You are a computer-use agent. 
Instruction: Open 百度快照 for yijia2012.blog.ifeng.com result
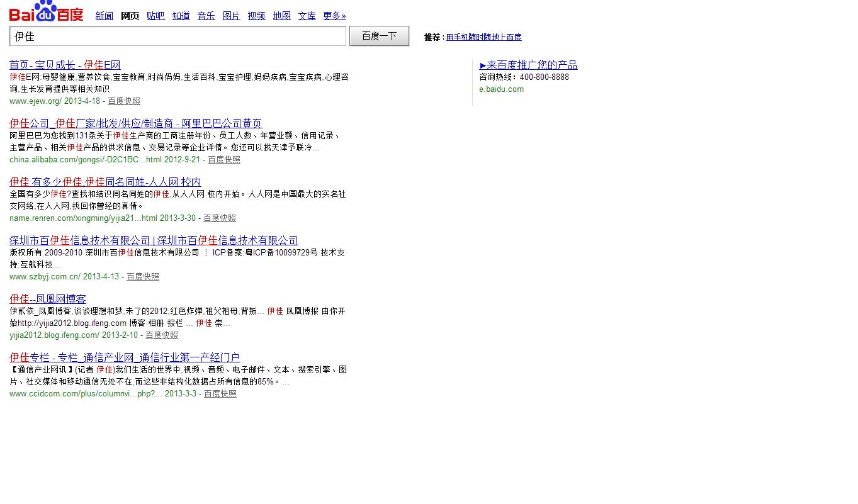[162, 335]
